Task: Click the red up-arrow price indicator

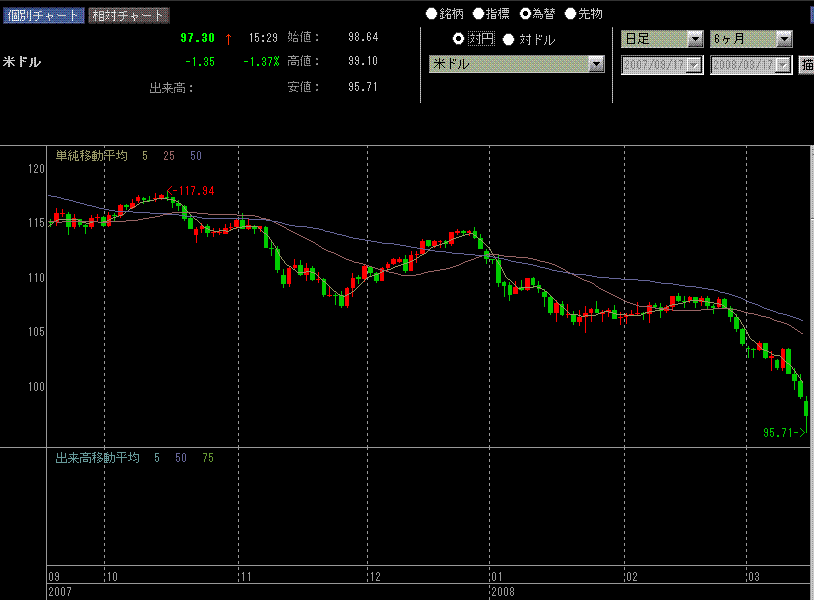Action: point(228,38)
